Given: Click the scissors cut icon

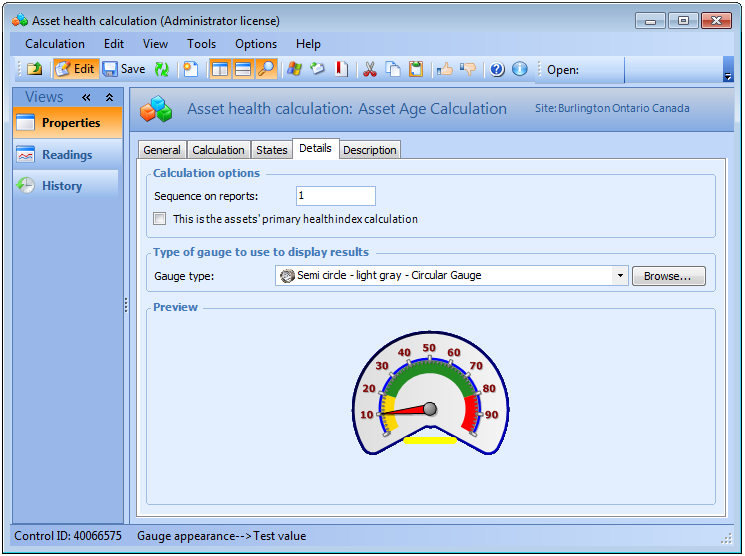Looking at the screenshot, I should click(369, 70).
